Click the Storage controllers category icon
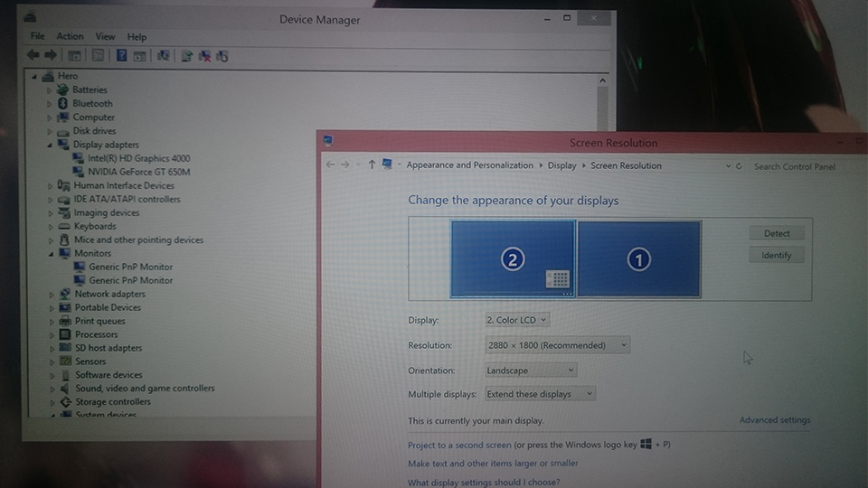 coord(66,401)
